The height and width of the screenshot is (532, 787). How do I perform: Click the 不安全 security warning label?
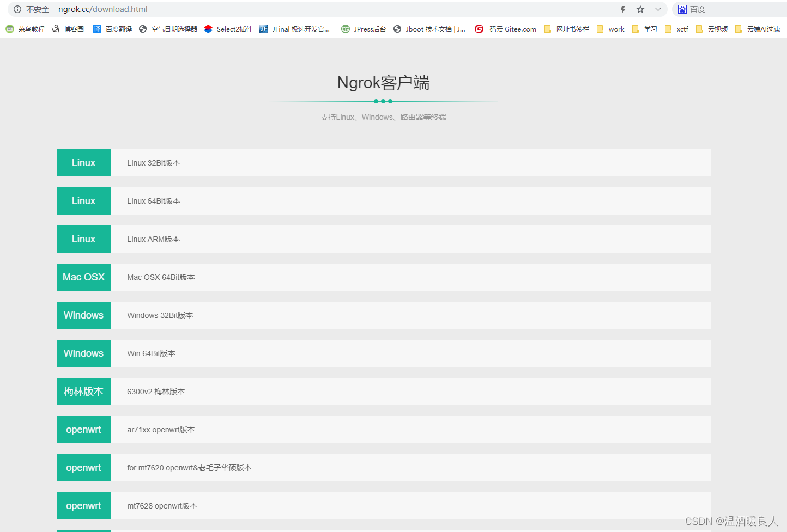(x=38, y=9)
